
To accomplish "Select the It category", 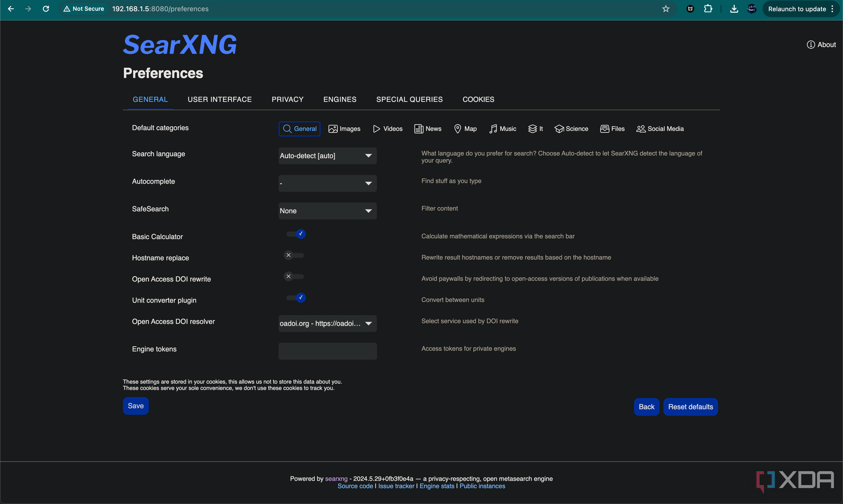I will (x=535, y=129).
